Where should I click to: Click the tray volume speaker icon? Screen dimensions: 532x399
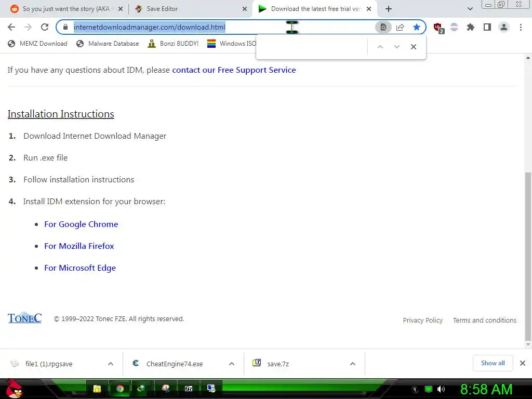click(x=441, y=389)
